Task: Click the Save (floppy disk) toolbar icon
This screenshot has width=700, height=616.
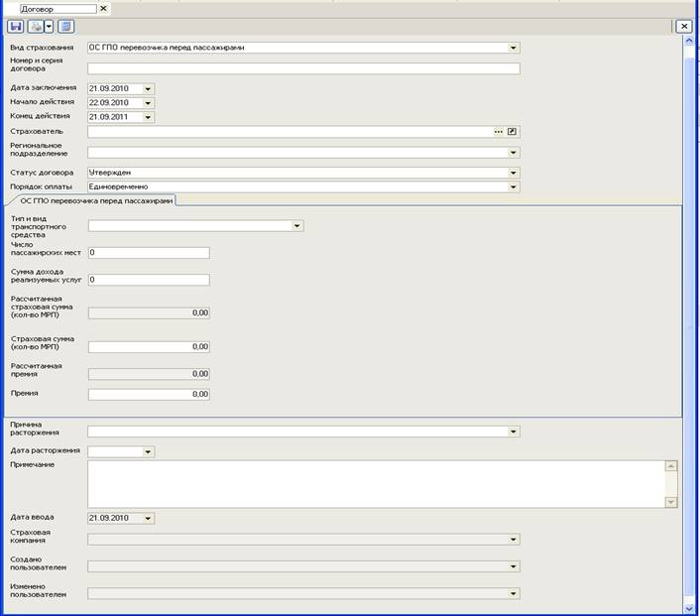Action: [x=16, y=26]
